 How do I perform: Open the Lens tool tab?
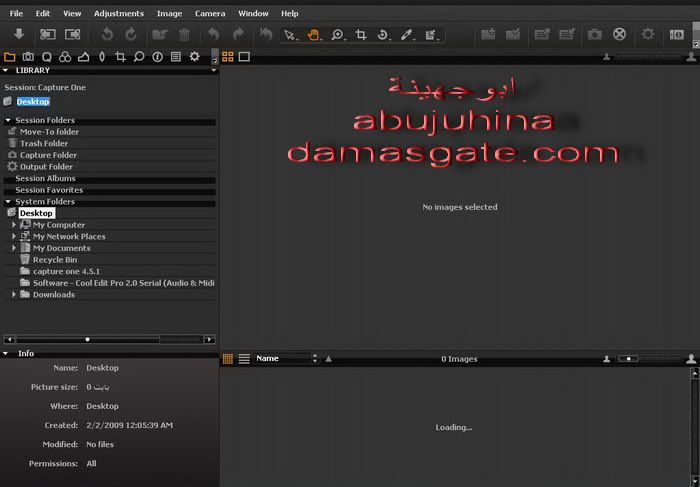click(102, 57)
